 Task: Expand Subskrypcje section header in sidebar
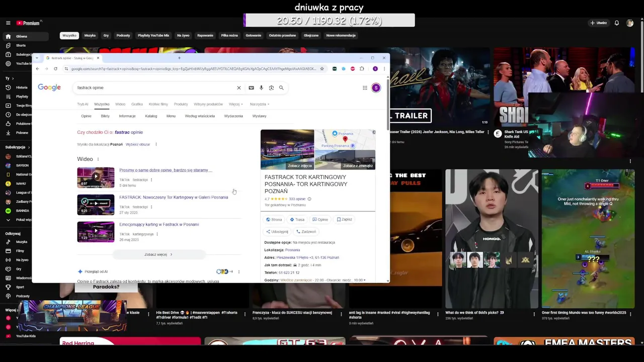17,147
